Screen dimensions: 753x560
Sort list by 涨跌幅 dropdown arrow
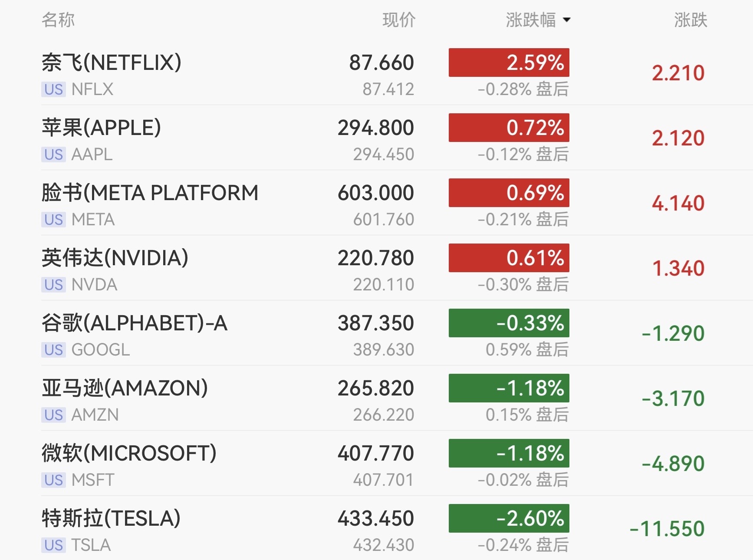[566, 20]
